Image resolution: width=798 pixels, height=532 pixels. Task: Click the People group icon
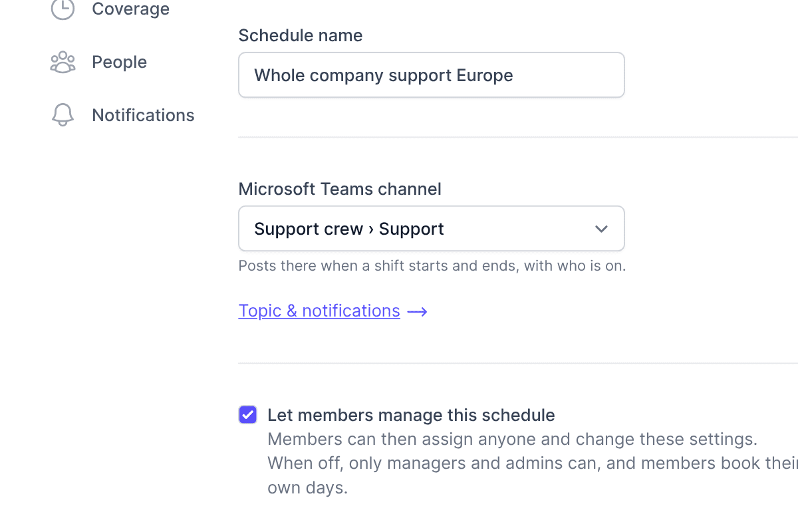(x=63, y=62)
